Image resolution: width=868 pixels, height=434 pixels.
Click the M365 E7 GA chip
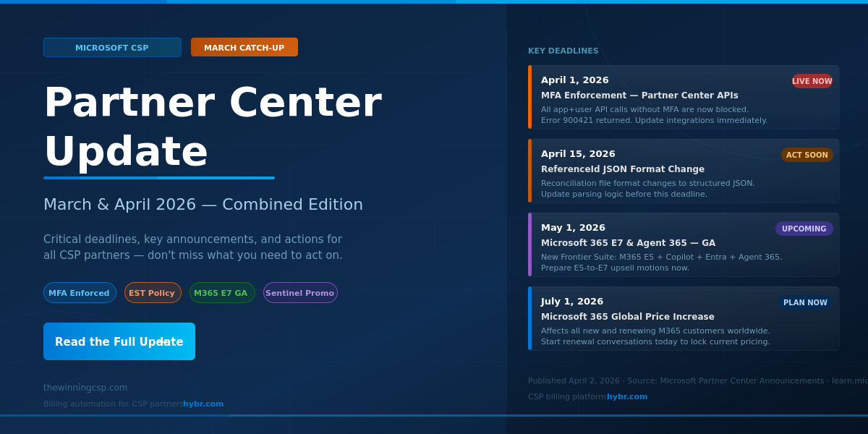[222, 292]
